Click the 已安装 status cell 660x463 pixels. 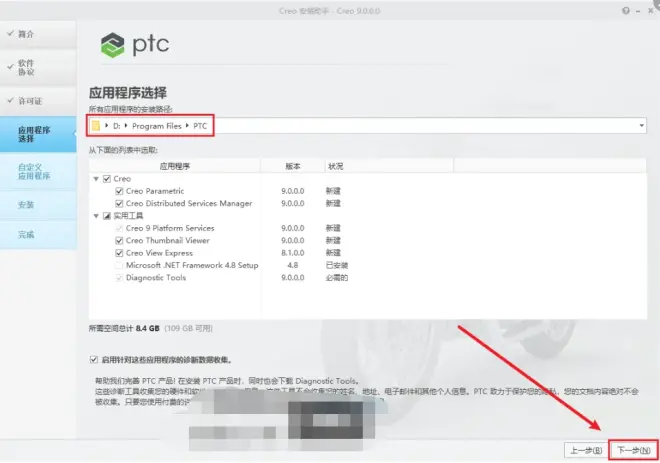point(337,265)
